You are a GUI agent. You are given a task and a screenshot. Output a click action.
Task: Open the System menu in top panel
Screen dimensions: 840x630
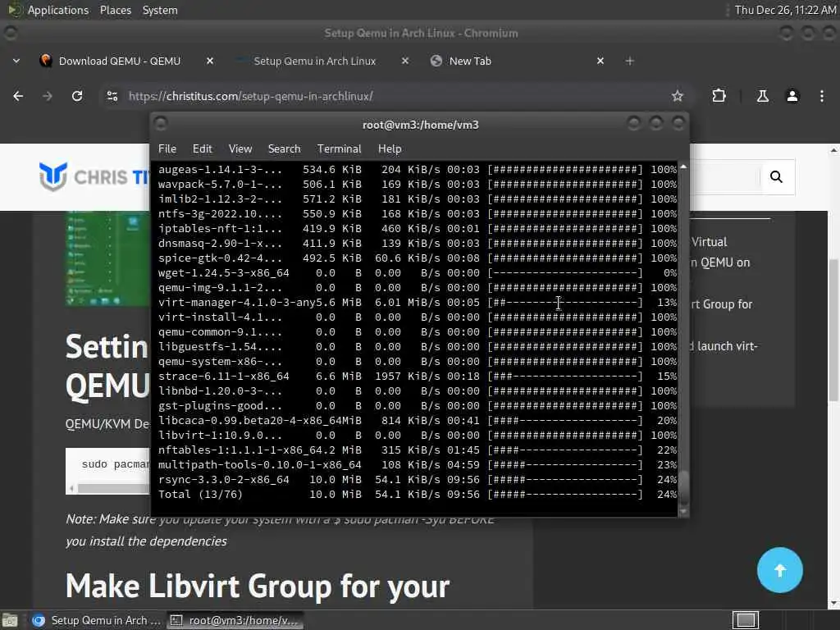tap(160, 10)
